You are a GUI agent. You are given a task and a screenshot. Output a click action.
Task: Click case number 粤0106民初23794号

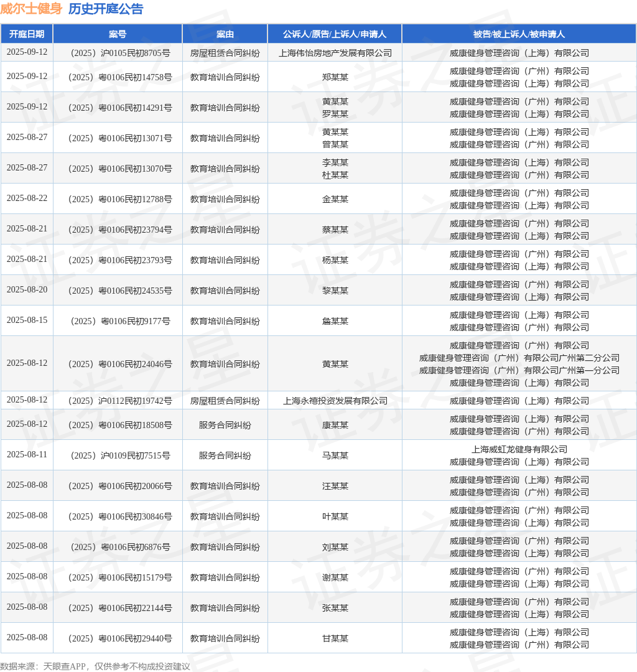[x=121, y=229]
